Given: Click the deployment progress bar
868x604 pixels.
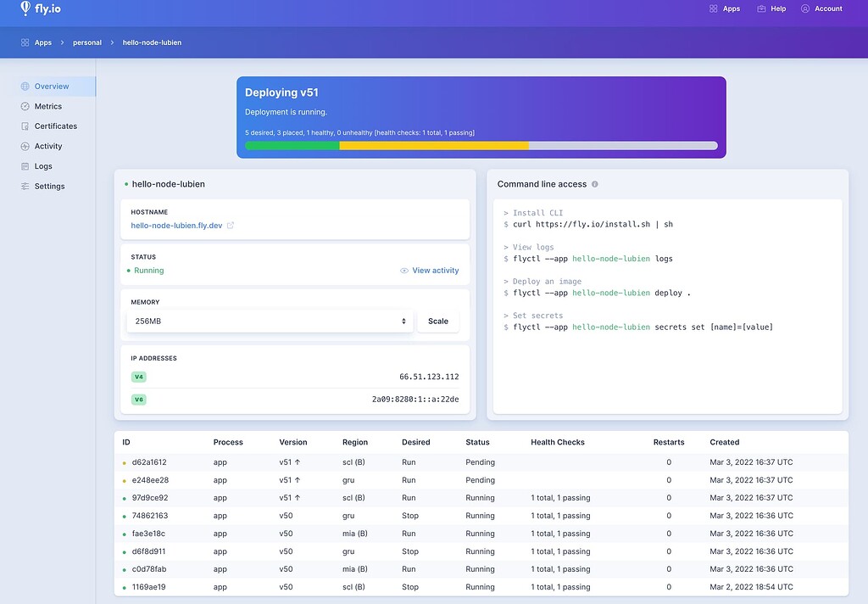Looking at the screenshot, I should pos(481,145).
